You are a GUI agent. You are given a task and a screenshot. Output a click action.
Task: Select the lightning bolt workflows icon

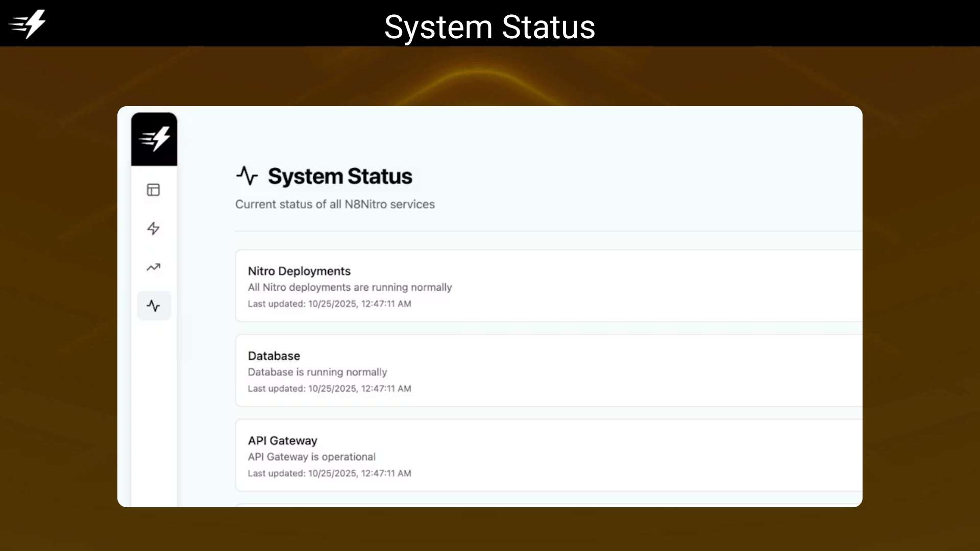click(154, 229)
